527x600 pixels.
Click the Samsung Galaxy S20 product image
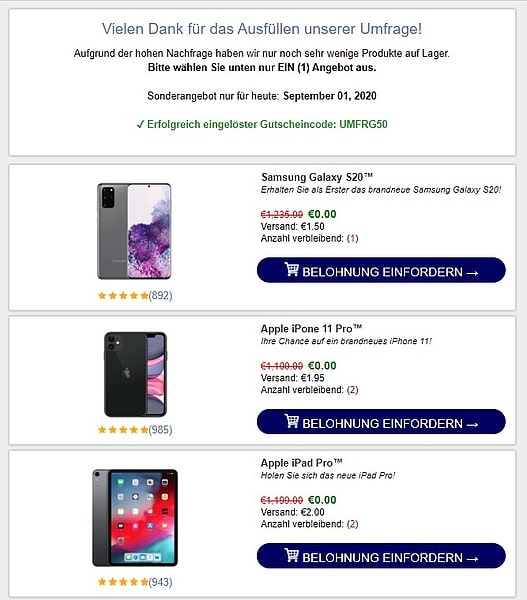pos(134,231)
